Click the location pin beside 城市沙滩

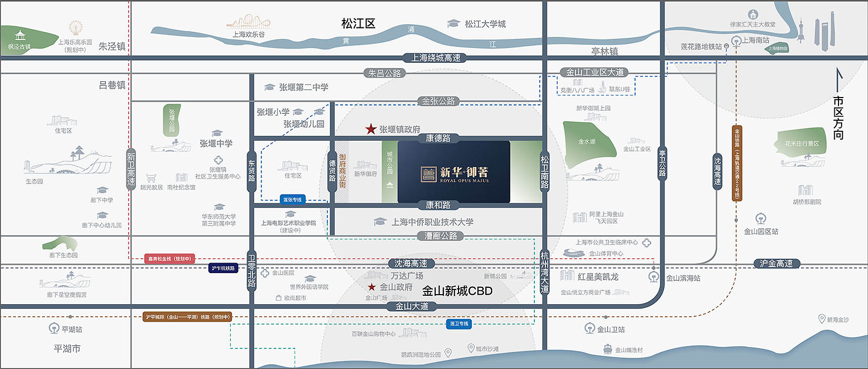point(471,348)
